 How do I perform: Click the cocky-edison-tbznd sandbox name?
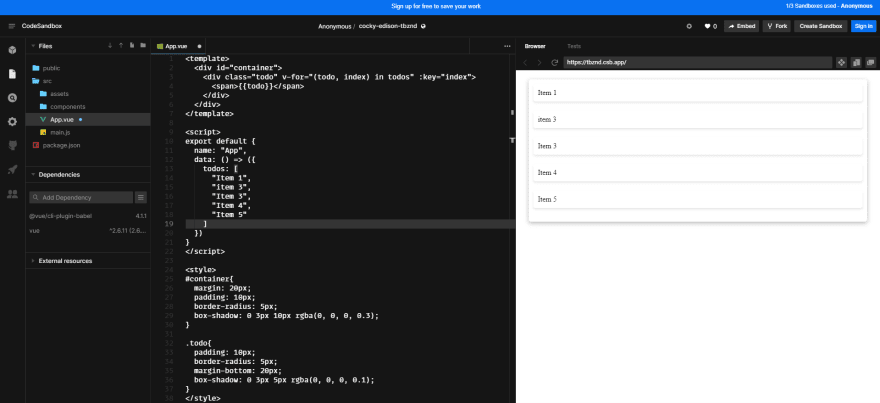point(387,26)
